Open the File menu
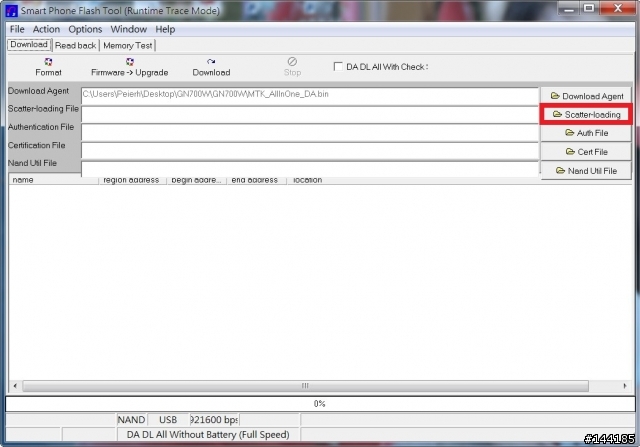This screenshot has width=640, height=447. point(17,29)
